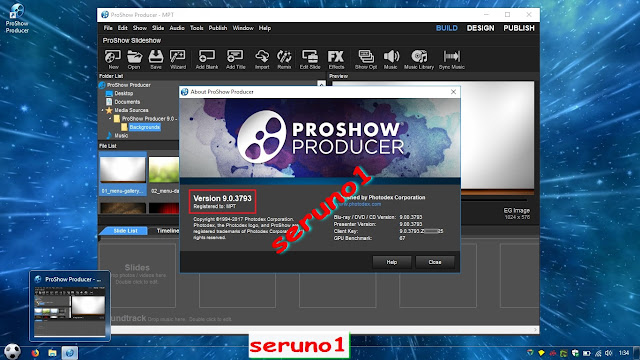The image size is (640, 360).
Task: Switch to the DESIGN workspace
Action: 480,28
